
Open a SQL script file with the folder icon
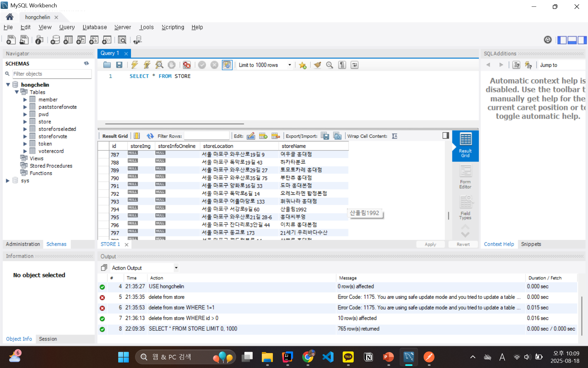click(x=107, y=65)
